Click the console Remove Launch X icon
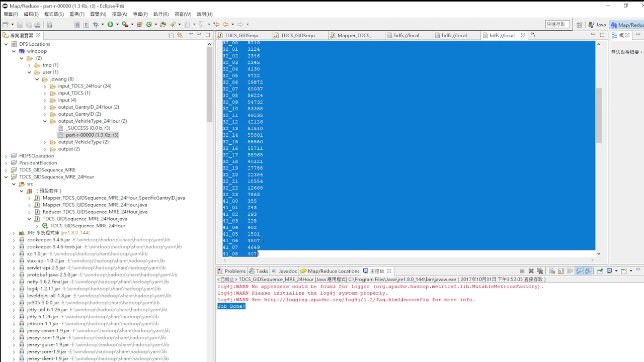 [x=531, y=271]
